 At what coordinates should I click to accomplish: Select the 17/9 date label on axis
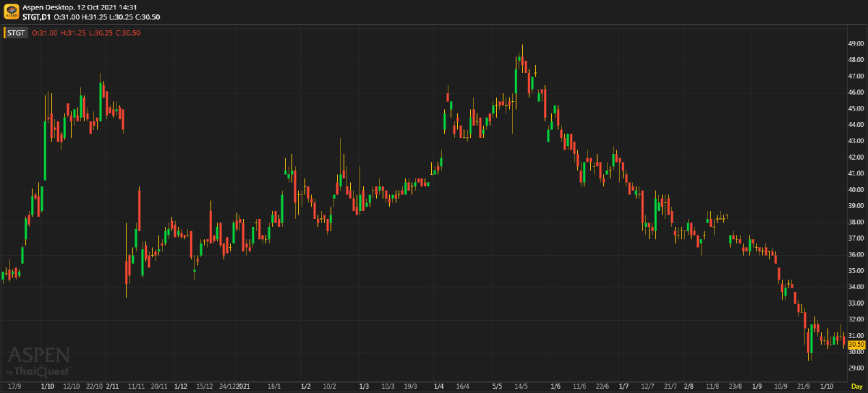(14, 386)
